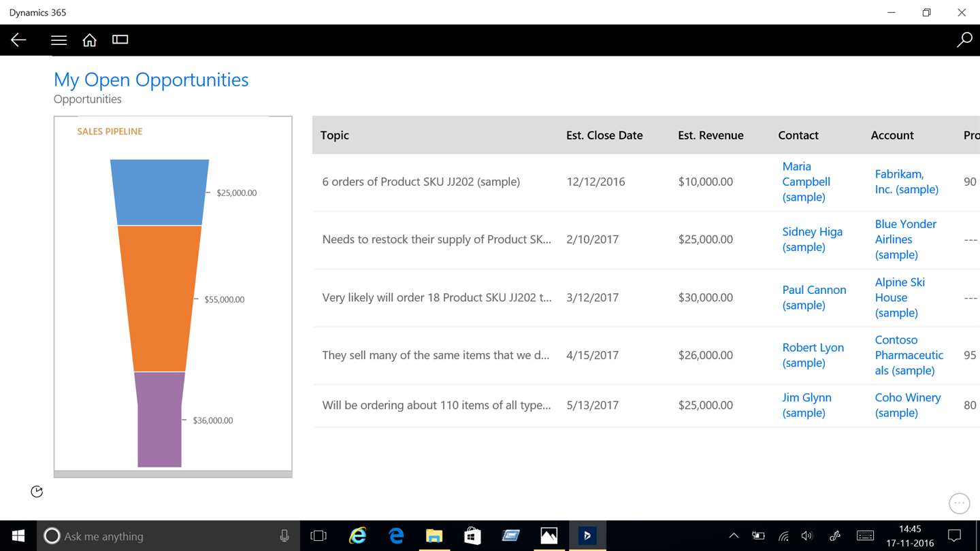Open the network Wi-Fi tray icon
This screenshot has width=980, height=551.
point(783,536)
